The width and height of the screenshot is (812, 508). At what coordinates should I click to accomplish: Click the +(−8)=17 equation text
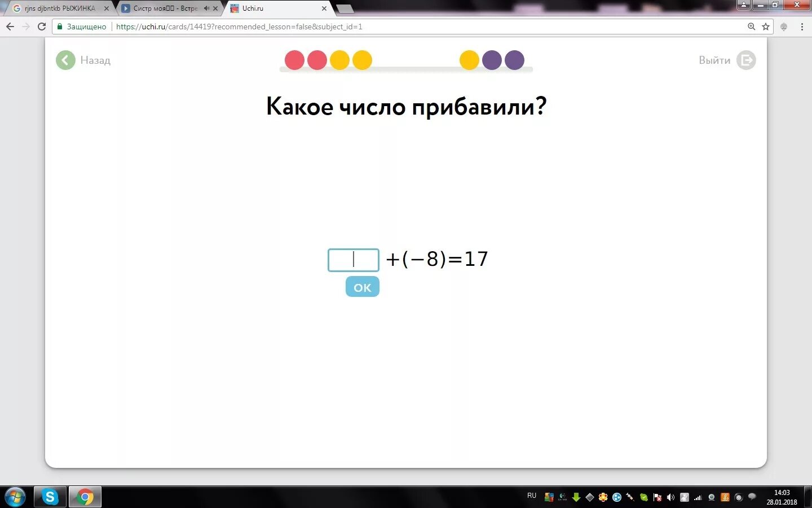coord(437,259)
